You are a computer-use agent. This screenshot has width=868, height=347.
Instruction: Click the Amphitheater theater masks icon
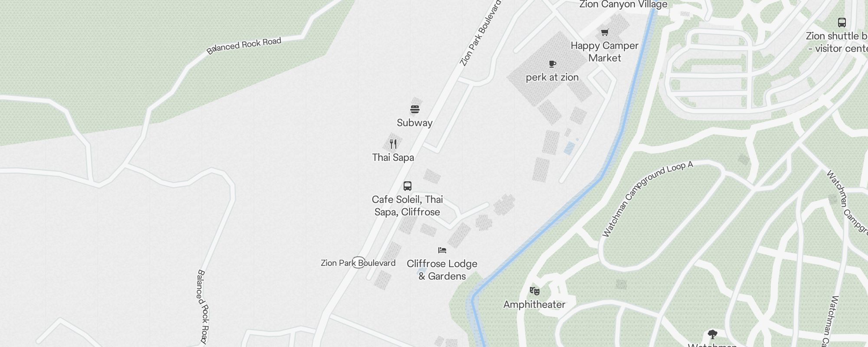[535, 291]
